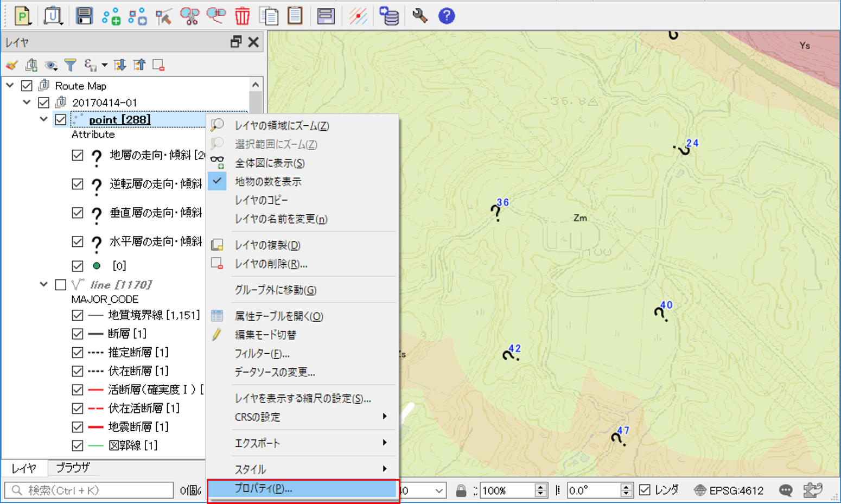
Task: Click the clipboard paste icon in toolbar
Action: click(x=295, y=16)
